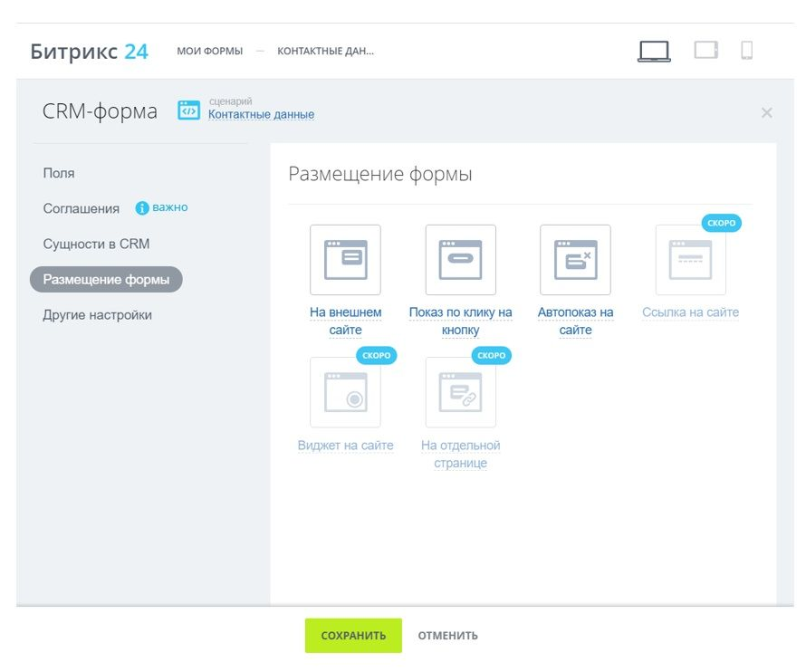The width and height of the screenshot is (806, 672).
Task: Open the Другие настройки section
Action: coord(97,314)
